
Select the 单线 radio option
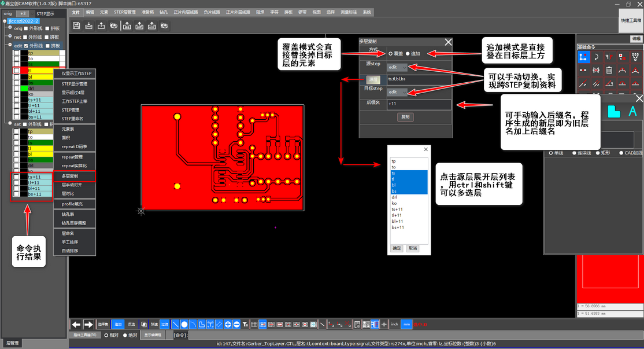point(551,153)
